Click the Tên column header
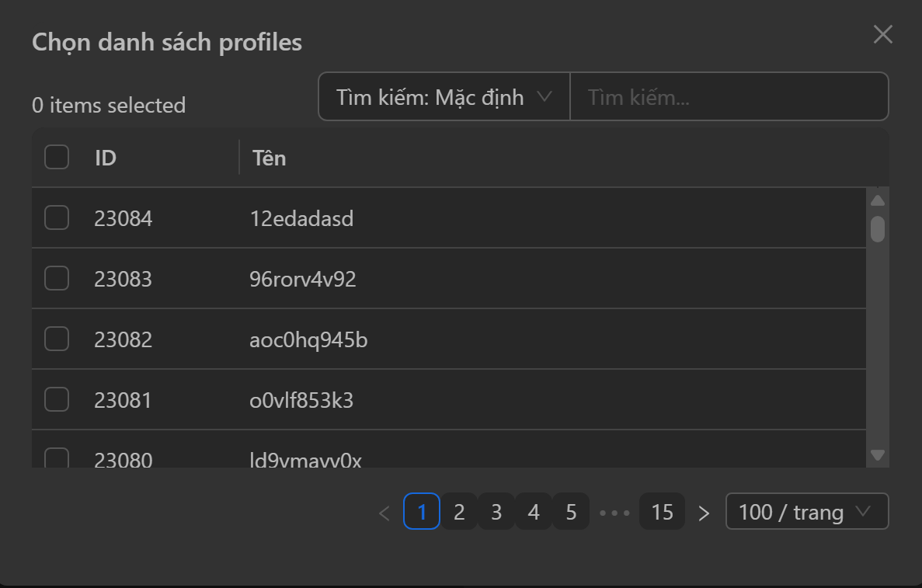The height and width of the screenshot is (588, 922). click(x=270, y=158)
